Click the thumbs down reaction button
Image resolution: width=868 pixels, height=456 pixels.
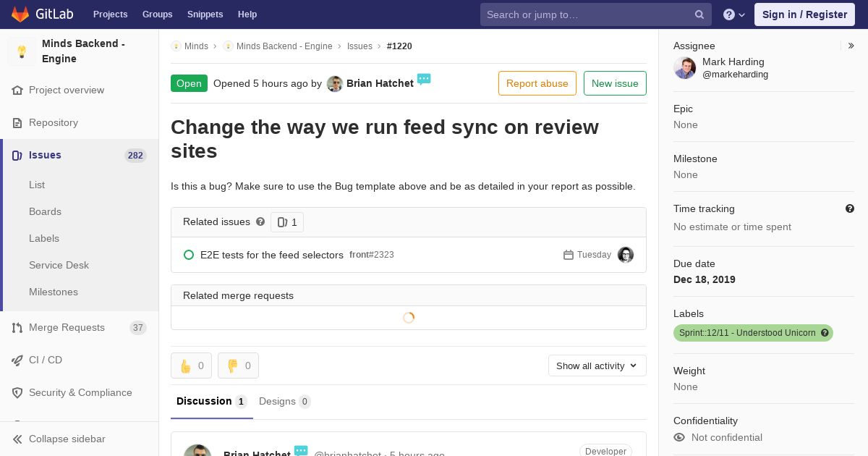(x=238, y=366)
